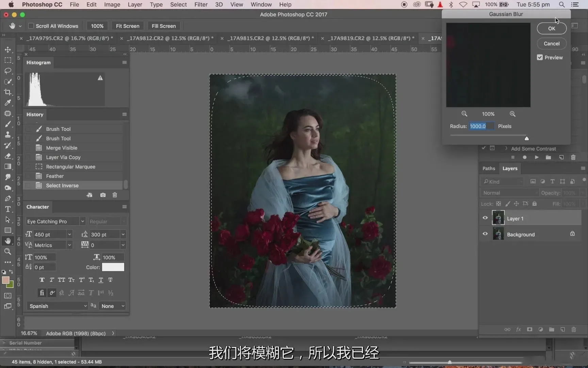The width and height of the screenshot is (588, 368).
Task: Delete current state in History panel
Action: click(x=115, y=195)
